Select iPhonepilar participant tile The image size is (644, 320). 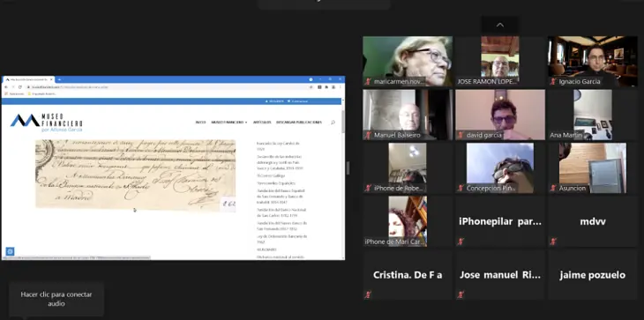pyautogui.click(x=500, y=221)
